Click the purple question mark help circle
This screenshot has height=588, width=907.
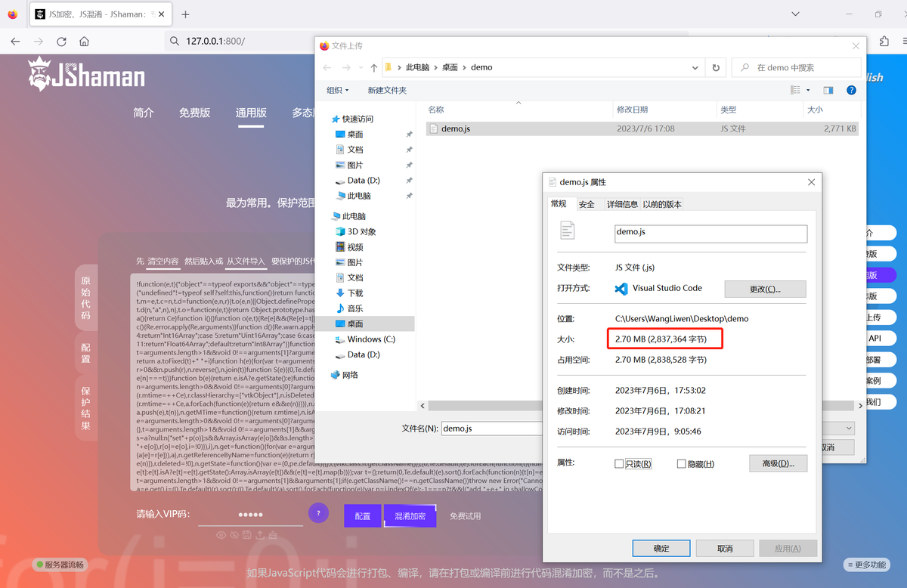coord(318,514)
